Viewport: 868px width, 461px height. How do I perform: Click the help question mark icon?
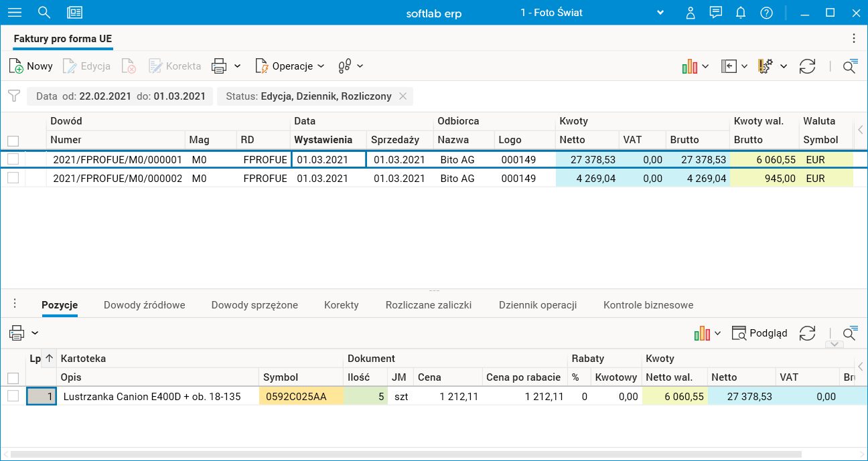(767, 13)
